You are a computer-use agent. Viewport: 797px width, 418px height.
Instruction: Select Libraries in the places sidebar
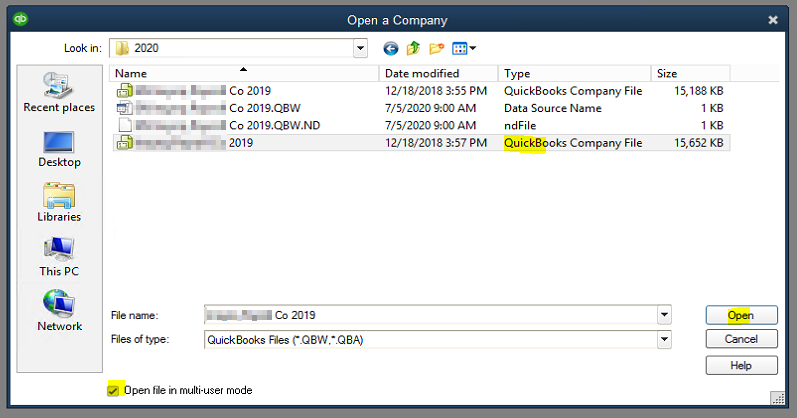click(x=59, y=202)
